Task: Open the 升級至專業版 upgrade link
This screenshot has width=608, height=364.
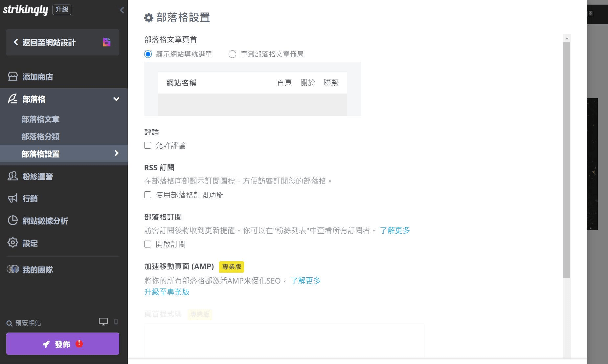Action: (x=167, y=292)
